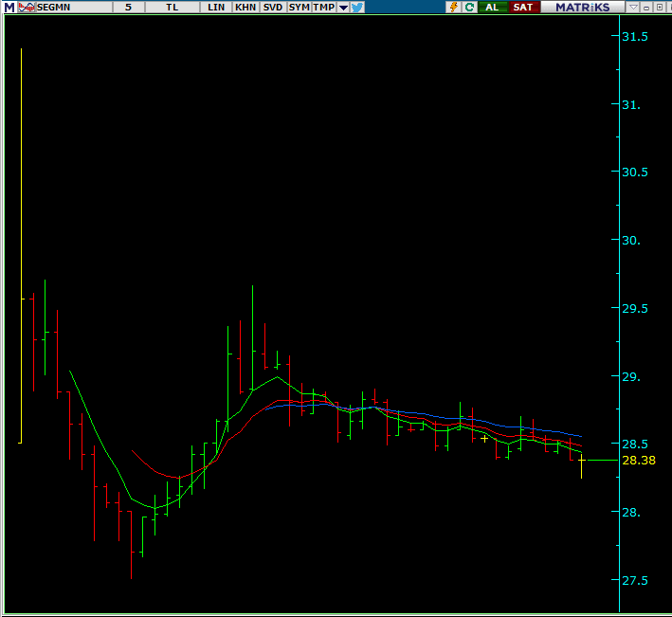Click the MATRIKS brand button
This screenshot has height=617, width=672.
point(582,7)
